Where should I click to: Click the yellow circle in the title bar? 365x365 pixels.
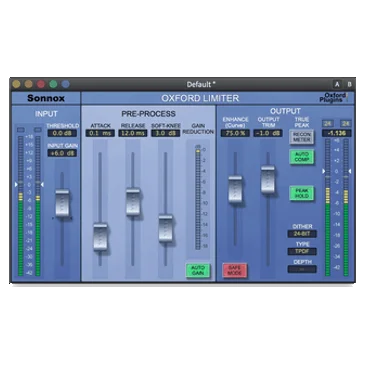pyautogui.click(x=16, y=84)
